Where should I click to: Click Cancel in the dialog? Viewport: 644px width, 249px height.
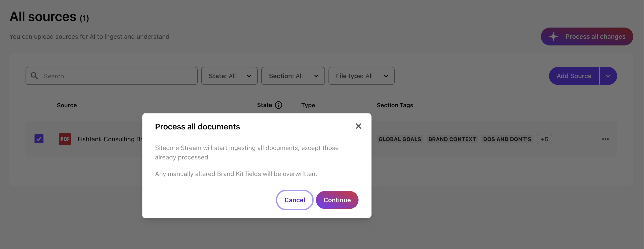294,200
